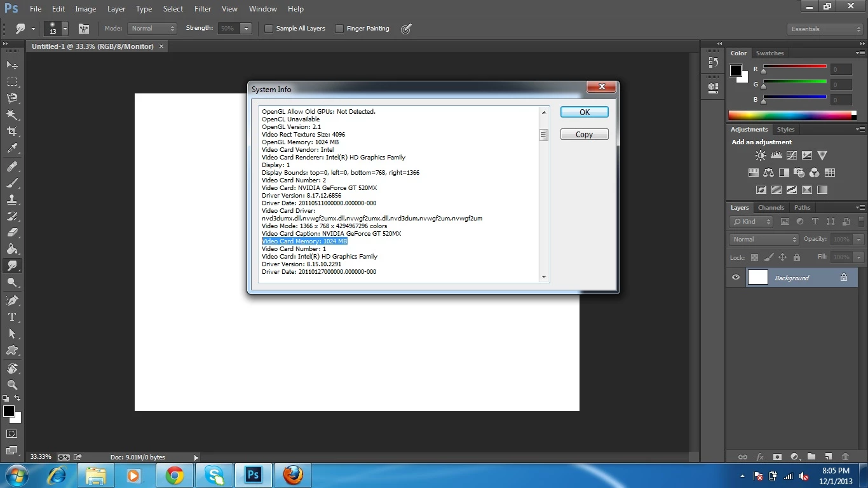
Task: Toggle Quick Mask mode
Action: pyautogui.click(x=12, y=433)
